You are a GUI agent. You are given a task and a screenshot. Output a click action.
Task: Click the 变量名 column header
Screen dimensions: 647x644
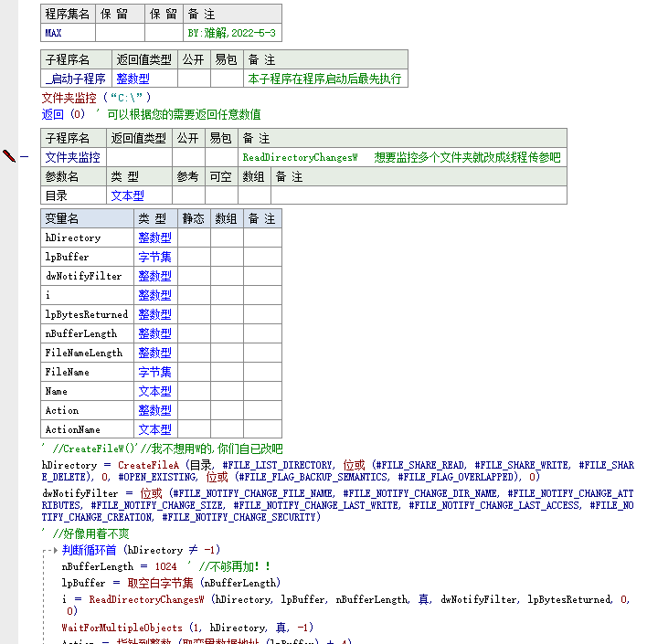coord(87,218)
